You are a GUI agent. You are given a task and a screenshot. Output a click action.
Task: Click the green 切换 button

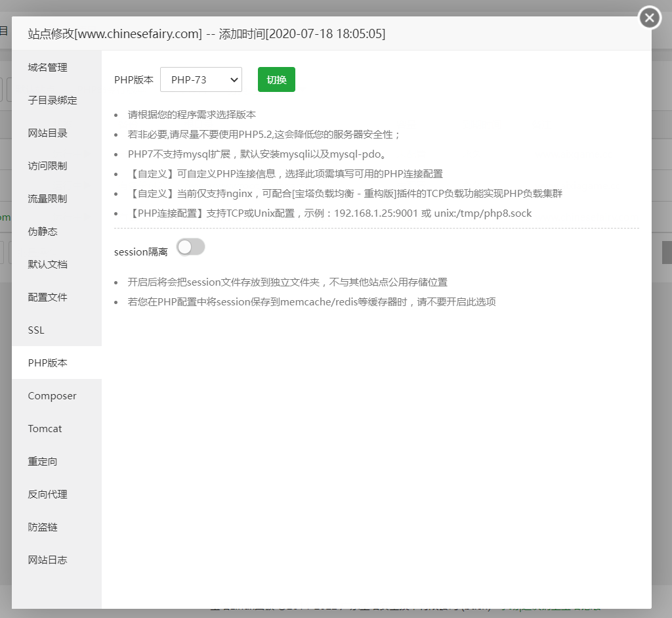pos(276,79)
